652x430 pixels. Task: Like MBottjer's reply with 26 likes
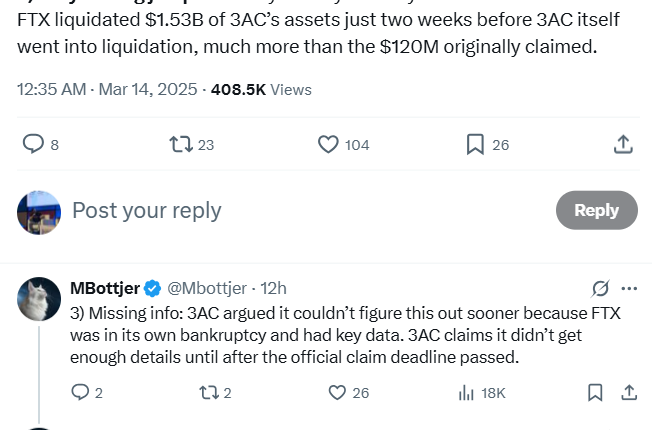coord(338,392)
